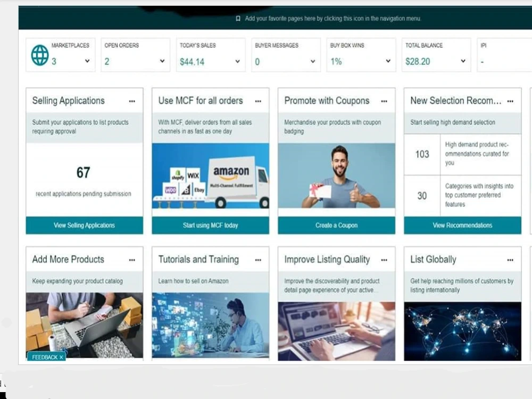532x399 pixels.
Task: Click the List Globally world map image
Action: [x=462, y=331]
